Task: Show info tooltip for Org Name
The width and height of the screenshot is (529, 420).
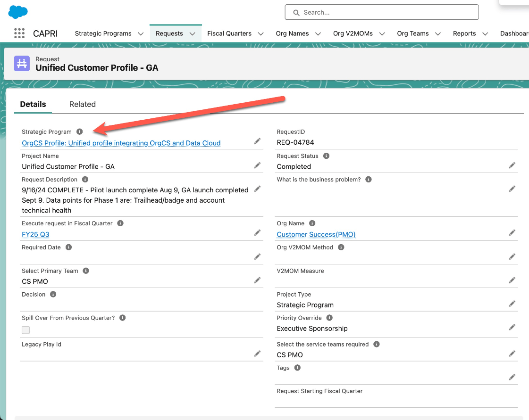Action: 312,223
